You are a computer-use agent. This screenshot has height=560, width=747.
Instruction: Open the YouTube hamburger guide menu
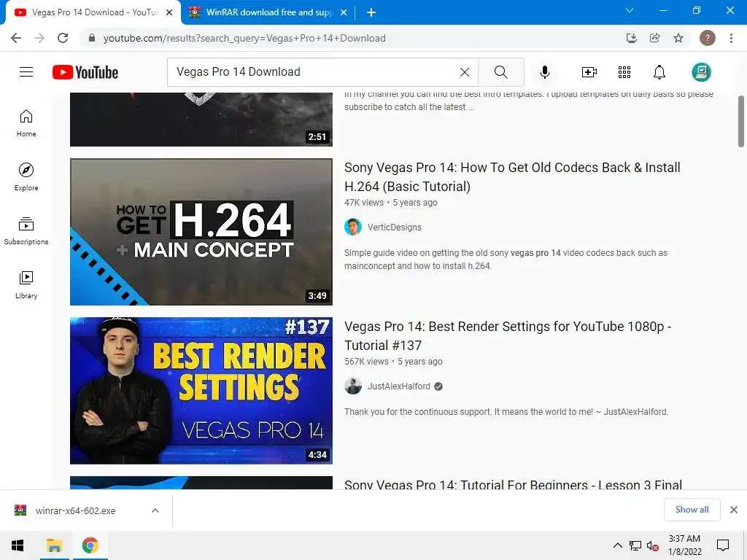pyautogui.click(x=26, y=72)
